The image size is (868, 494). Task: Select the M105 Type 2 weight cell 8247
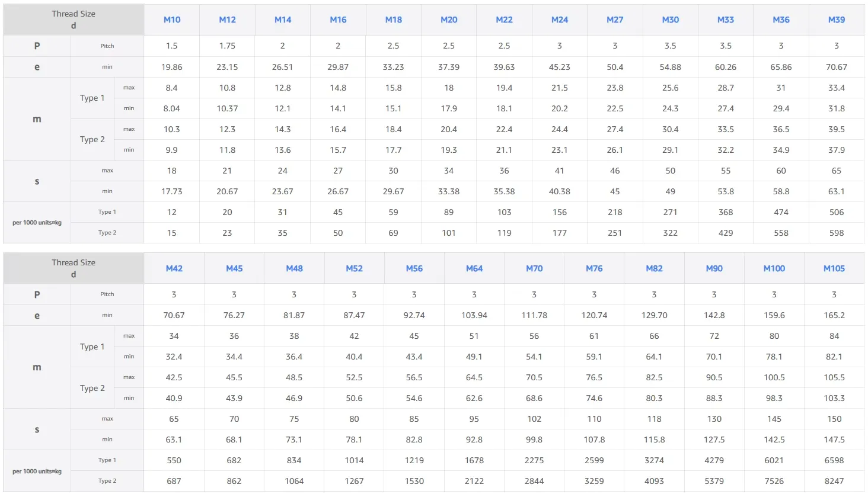point(834,481)
